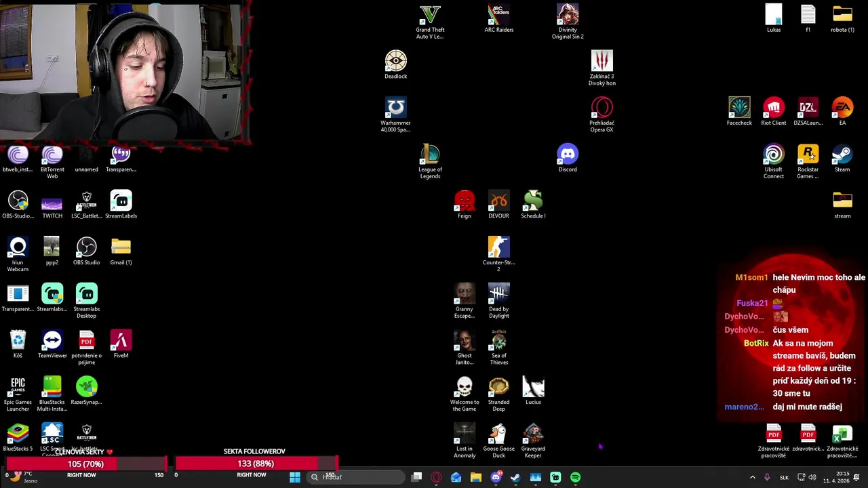Click Welcome to the Game icon
Screen dimensions: 868x488
(465, 394)
